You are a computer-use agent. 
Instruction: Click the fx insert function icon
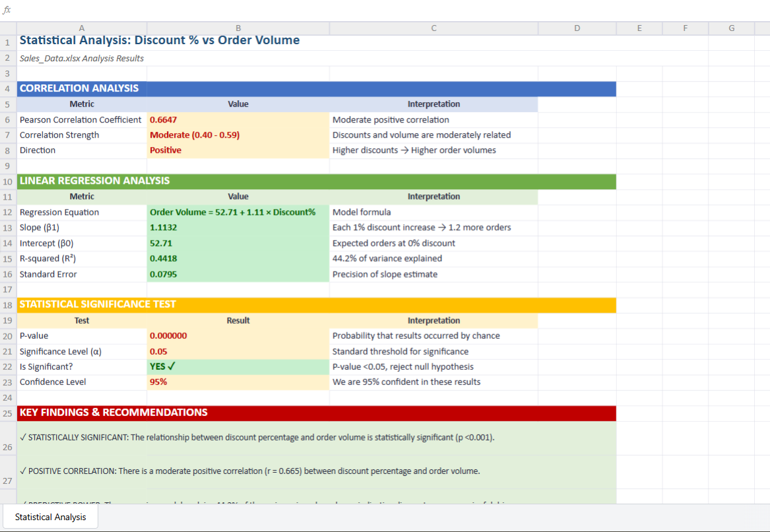[x=8, y=9]
